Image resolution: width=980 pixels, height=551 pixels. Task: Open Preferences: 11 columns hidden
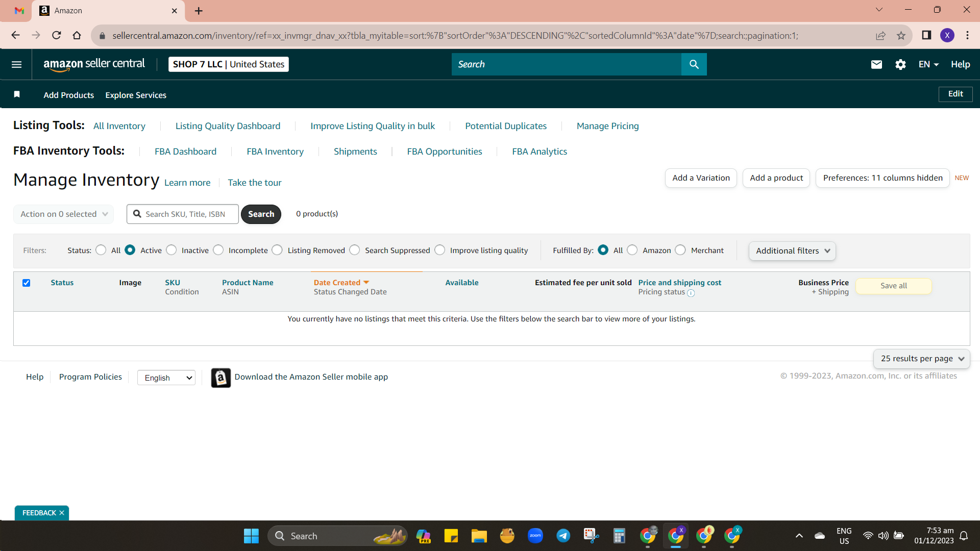[883, 178]
